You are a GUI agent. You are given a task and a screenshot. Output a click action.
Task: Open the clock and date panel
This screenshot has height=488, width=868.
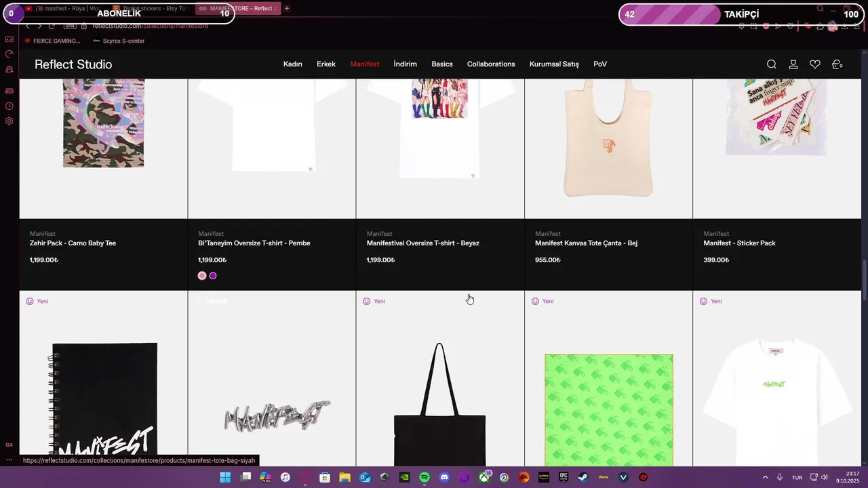click(x=848, y=477)
